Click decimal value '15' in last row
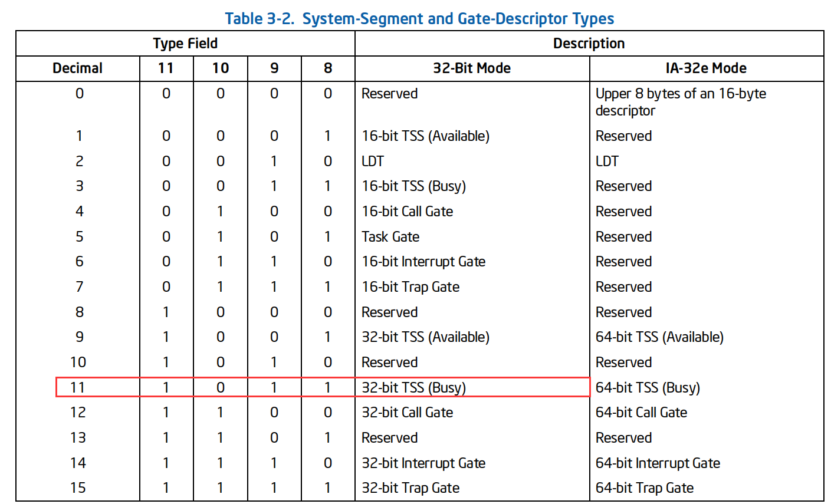 pos(78,488)
